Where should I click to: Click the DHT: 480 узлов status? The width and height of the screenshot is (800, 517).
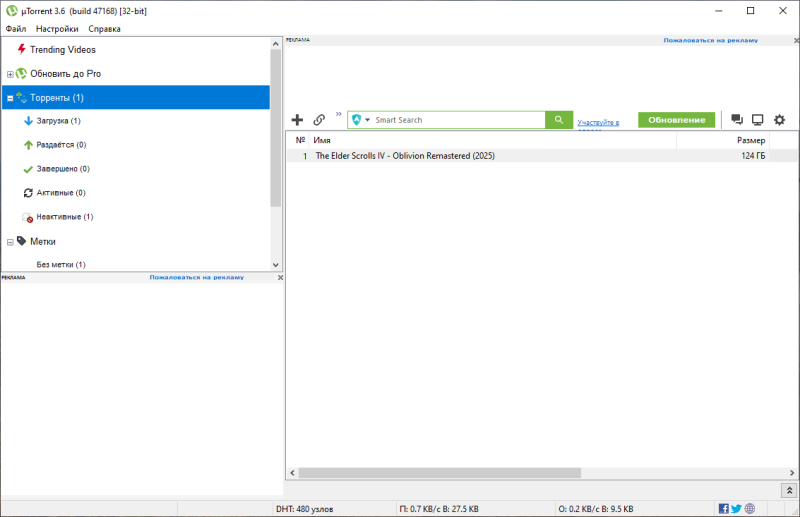(x=305, y=509)
